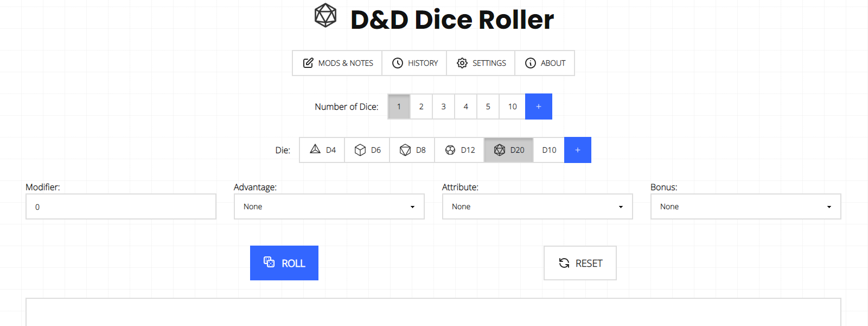Open the Attribute dropdown
868x326 pixels.
[x=537, y=206]
